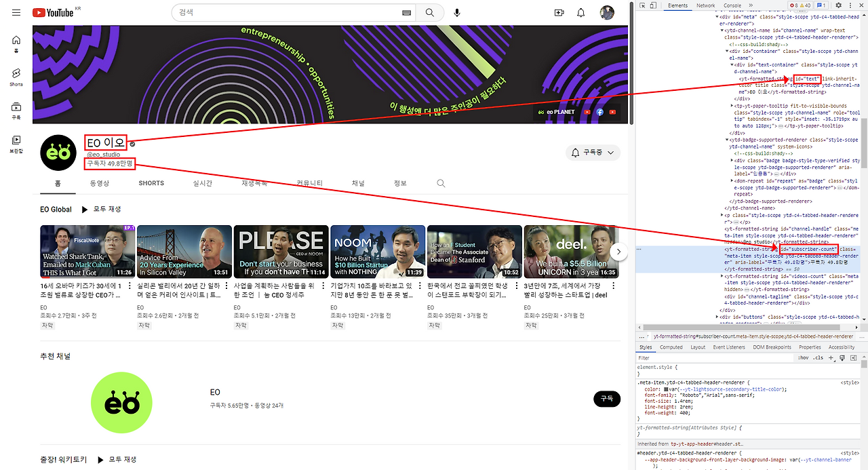
Task: Open Computed styles tab
Action: (x=671, y=347)
